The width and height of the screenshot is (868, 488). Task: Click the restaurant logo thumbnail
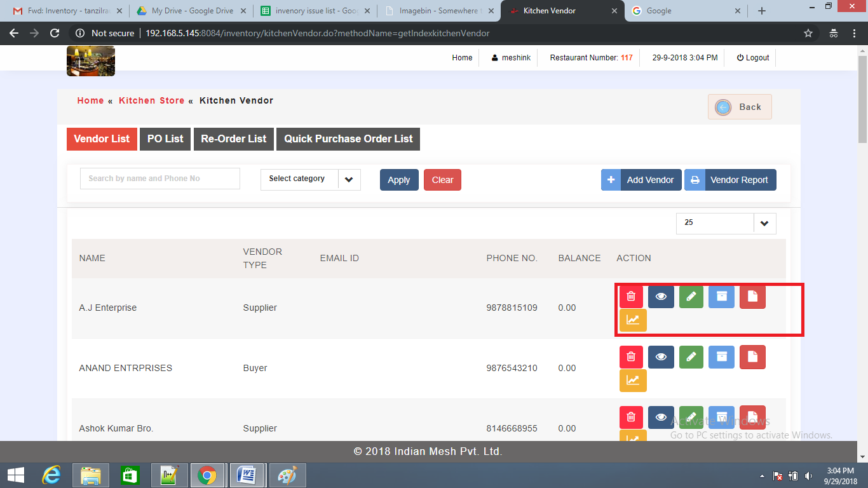91,61
